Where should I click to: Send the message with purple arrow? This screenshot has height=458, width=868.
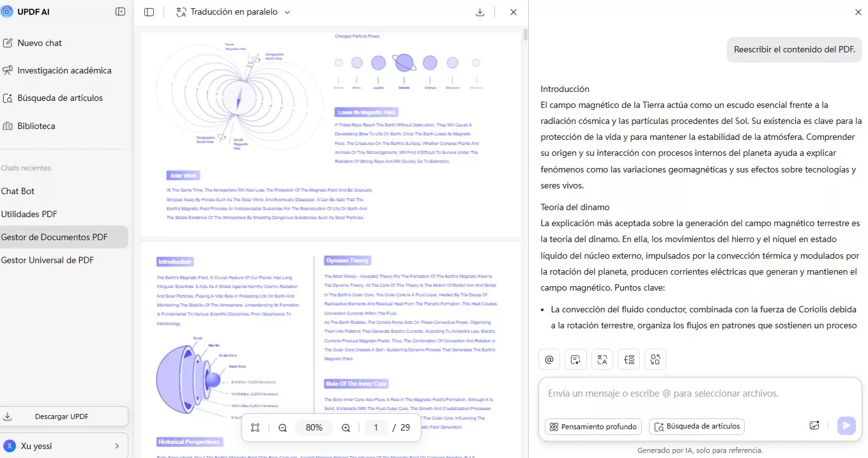pos(846,426)
